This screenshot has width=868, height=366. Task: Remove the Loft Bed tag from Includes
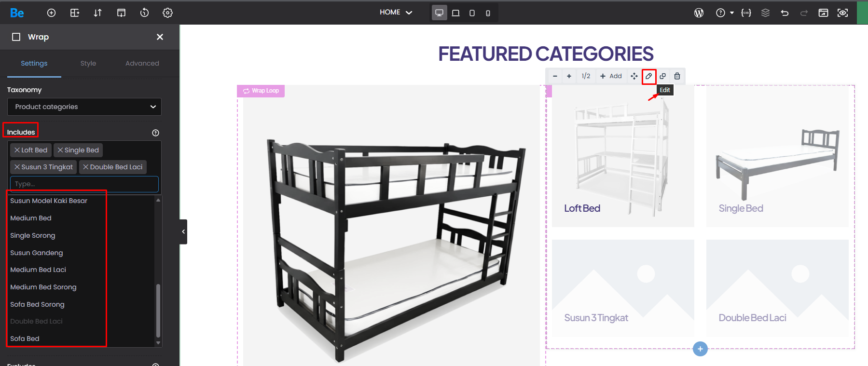click(x=17, y=150)
